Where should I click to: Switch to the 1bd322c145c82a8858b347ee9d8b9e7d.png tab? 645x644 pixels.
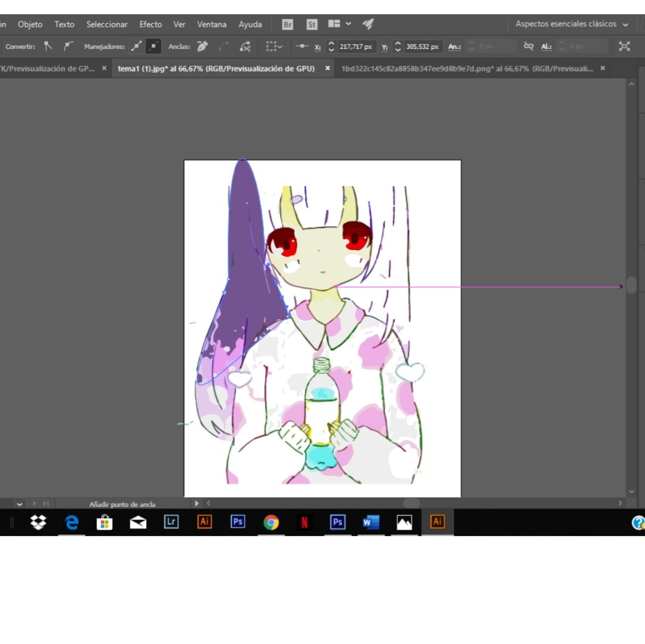[467, 69]
